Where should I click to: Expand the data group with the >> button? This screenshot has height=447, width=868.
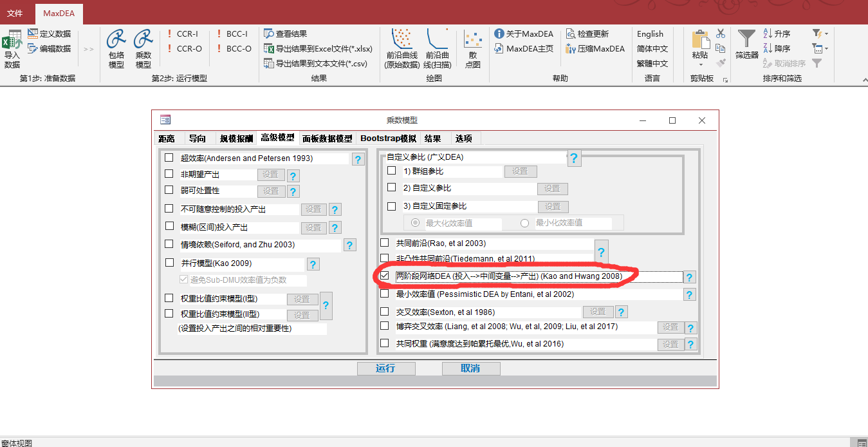[88, 49]
